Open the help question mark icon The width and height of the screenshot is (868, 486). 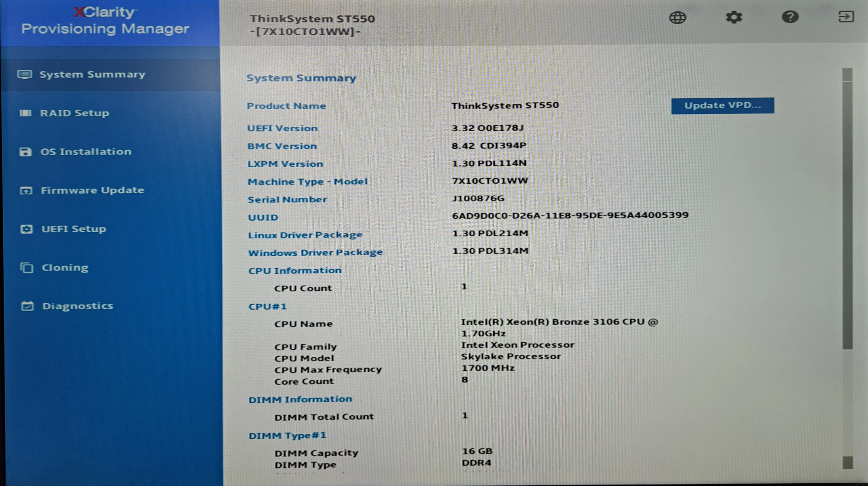coord(790,17)
